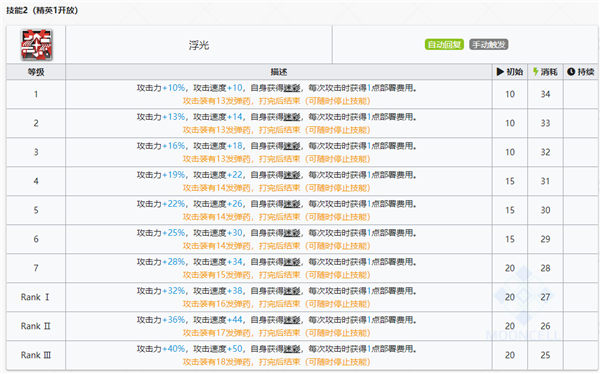Image resolution: width=600 pixels, height=374 pixels.
Task: Click the cost value 25
Action: pyautogui.click(x=545, y=355)
